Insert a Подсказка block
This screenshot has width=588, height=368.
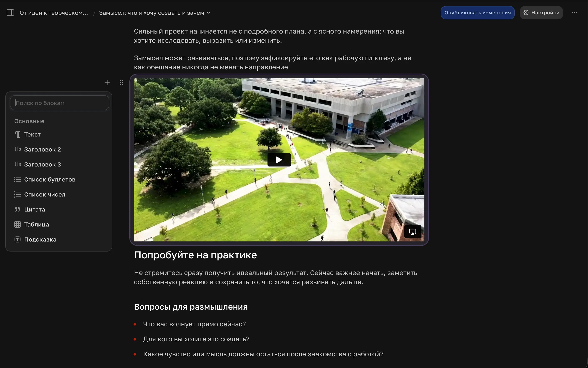pyautogui.click(x=59, y=239)
